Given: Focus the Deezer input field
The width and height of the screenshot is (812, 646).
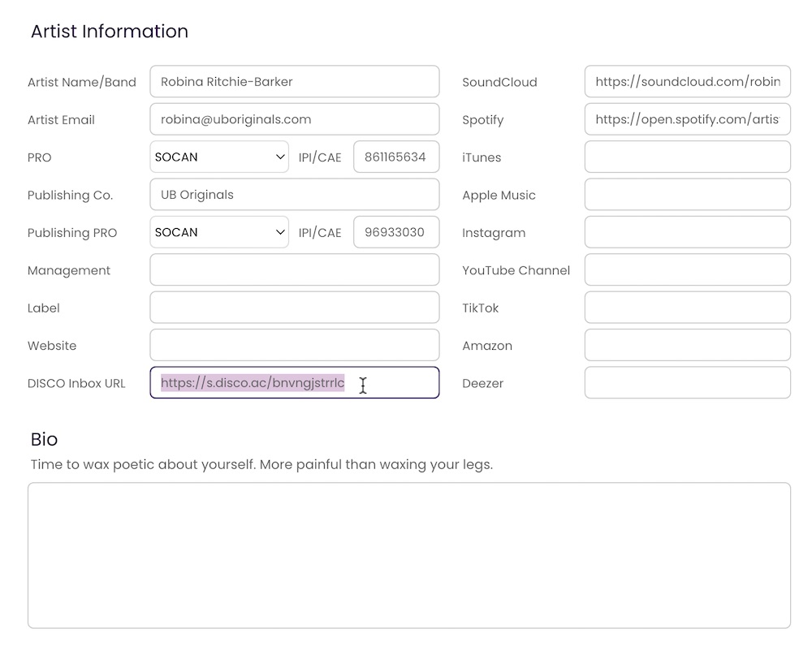Looking at the screenshot, I should click(x=688, y=382).
